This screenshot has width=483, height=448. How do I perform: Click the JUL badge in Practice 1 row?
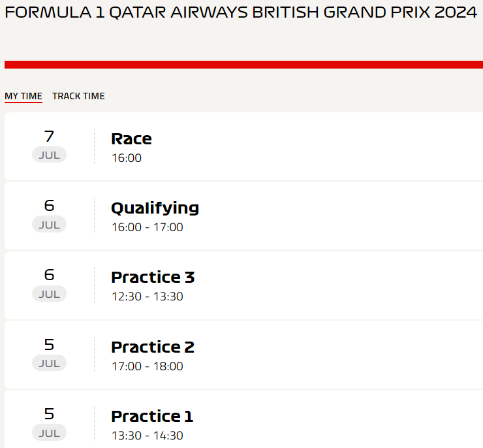coord(50,432)
